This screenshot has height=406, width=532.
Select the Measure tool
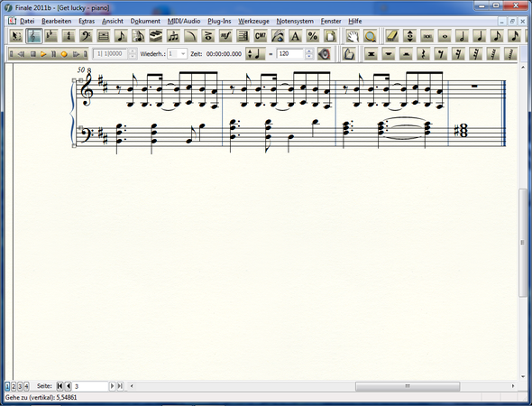[104, 36]
